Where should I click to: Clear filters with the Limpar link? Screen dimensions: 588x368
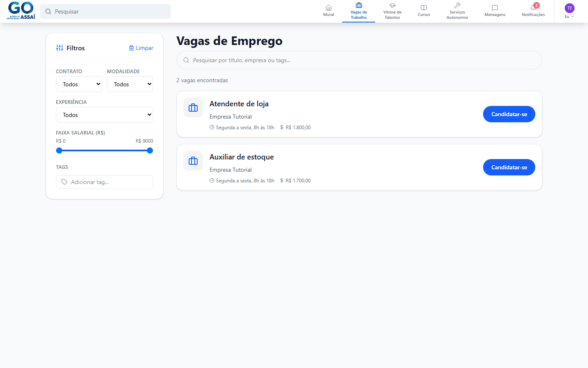[141, 48]
